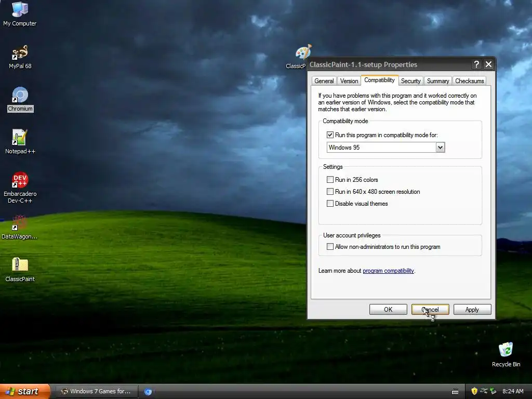Click the yellow security shield tray icon
Image resolution: width=532 pixels, height=399 pixels.
(474, 391)
